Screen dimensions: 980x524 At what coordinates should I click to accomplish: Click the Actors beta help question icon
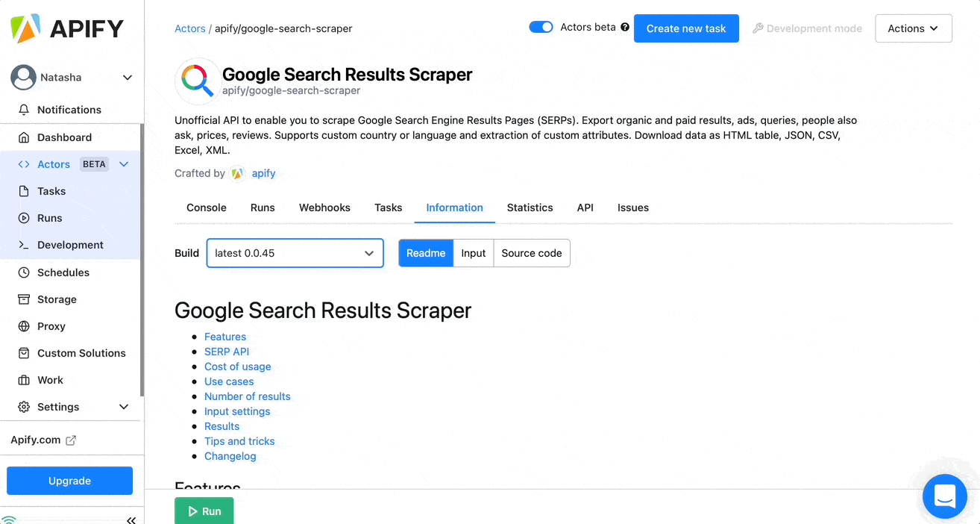625,28
